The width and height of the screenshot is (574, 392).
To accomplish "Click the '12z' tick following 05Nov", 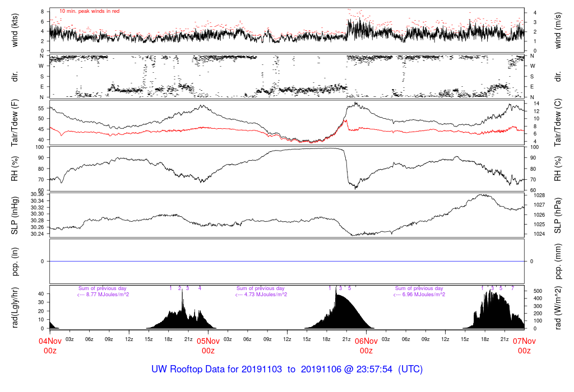I will coord(287,339).
